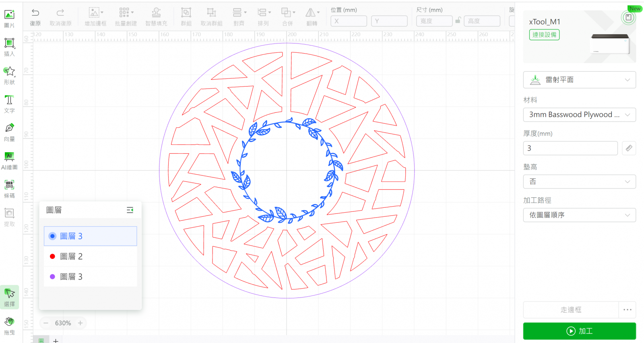The width and height of the screenshot is (644, 343).
Task: Expand the 依圖層順序 processing path dropdown
Action: click(x=579, y=215)
